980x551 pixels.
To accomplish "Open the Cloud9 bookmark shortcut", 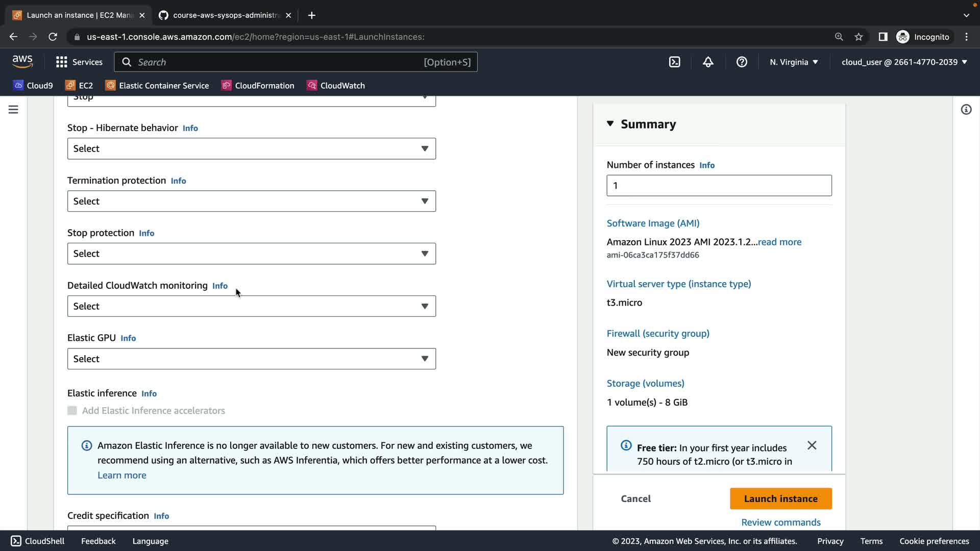I will [33, 86].
